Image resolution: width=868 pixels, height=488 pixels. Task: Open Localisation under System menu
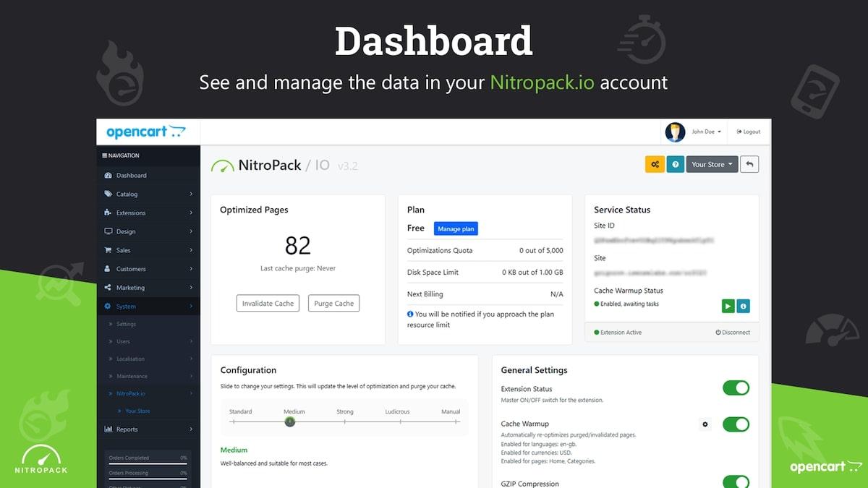(x=130, y=359)
